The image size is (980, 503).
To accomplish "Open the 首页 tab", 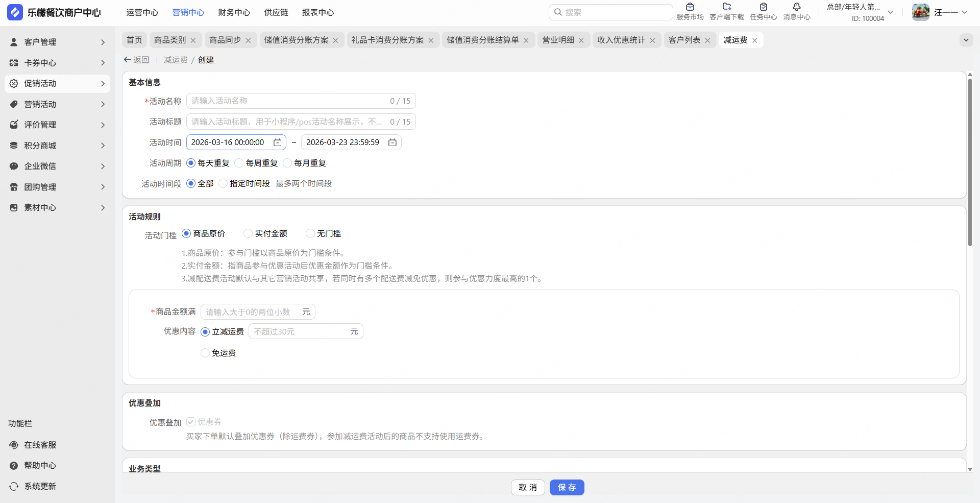I will tap(134, 40).
